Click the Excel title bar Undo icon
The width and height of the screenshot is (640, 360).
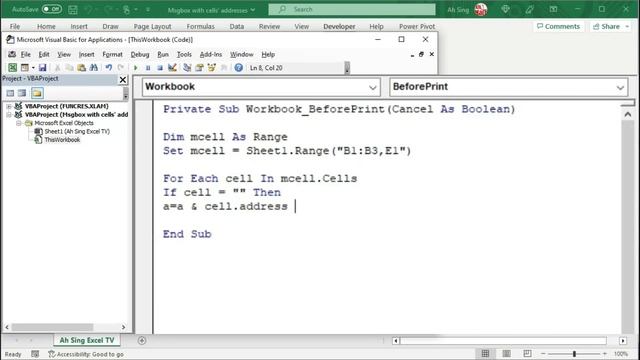(89, 9)
